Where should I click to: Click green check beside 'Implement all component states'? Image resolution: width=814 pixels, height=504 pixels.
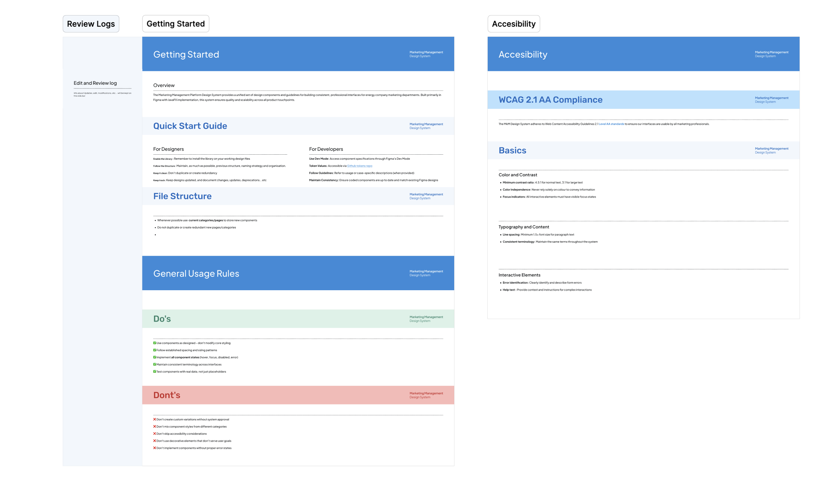pyautogui.click(x=155, y=357)
